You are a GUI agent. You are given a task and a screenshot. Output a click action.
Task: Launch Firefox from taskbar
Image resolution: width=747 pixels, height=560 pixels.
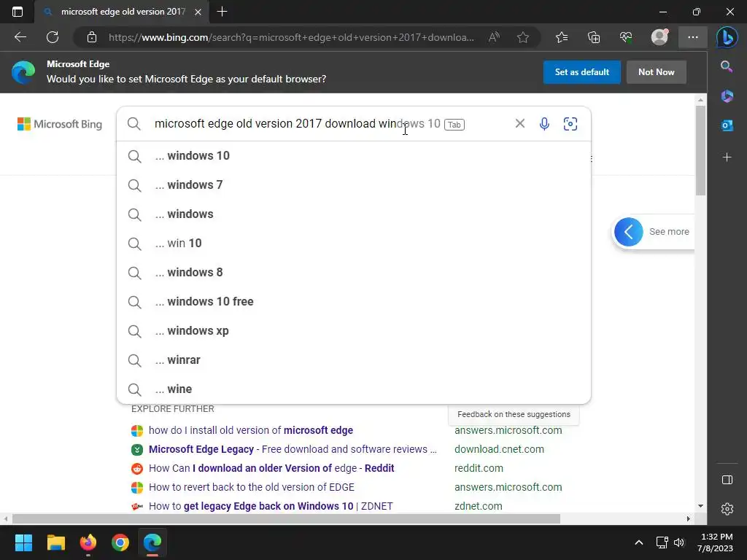[x=88, y=542]
